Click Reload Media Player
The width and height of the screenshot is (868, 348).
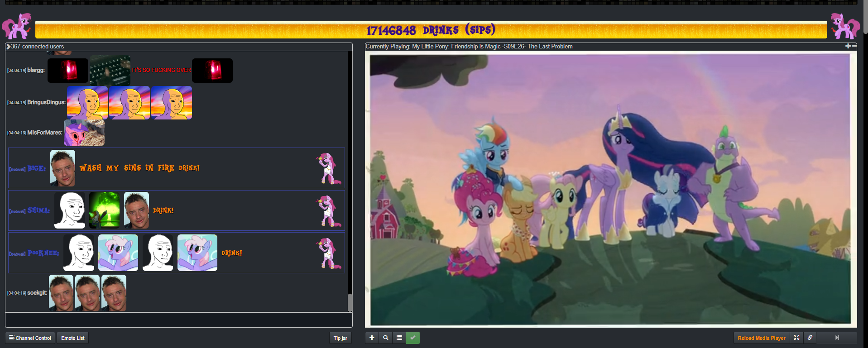point(762,338)
